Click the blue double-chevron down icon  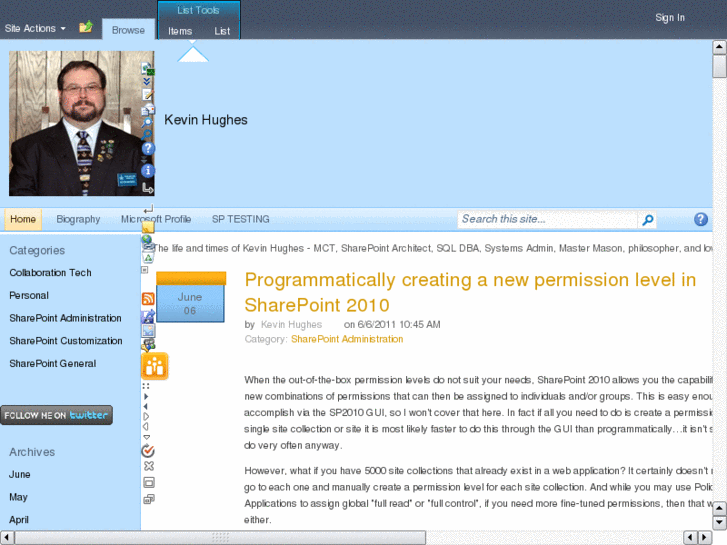(x=147, y=82)
